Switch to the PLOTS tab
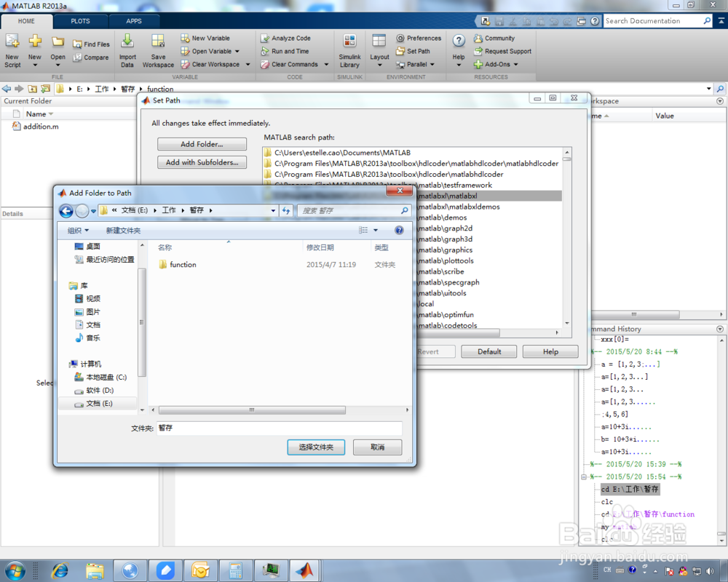The height and width of the screenshot is (582, 728). tap(80, 21)
